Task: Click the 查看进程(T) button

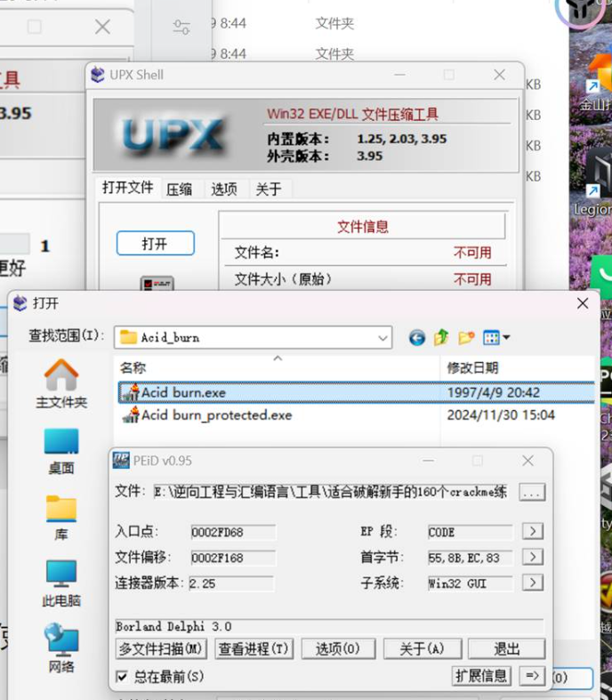Action: pyautogui.click(x=254, y=648)
